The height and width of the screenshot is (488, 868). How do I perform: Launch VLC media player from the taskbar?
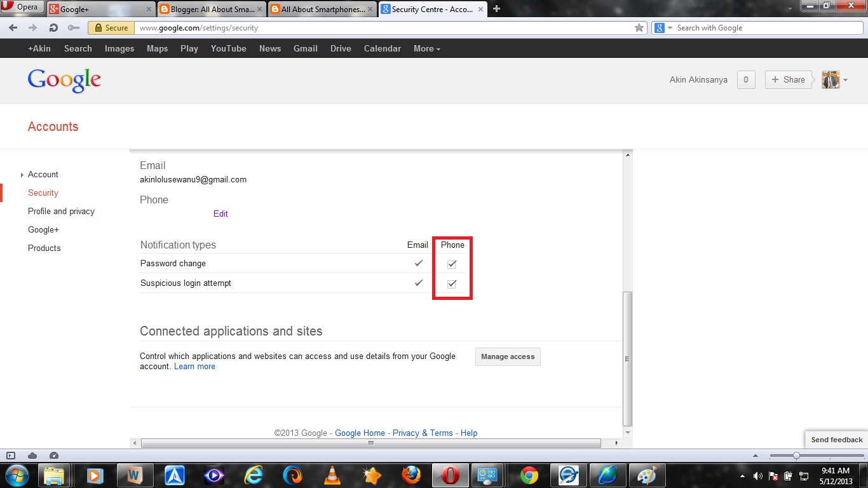click(332, 475)
